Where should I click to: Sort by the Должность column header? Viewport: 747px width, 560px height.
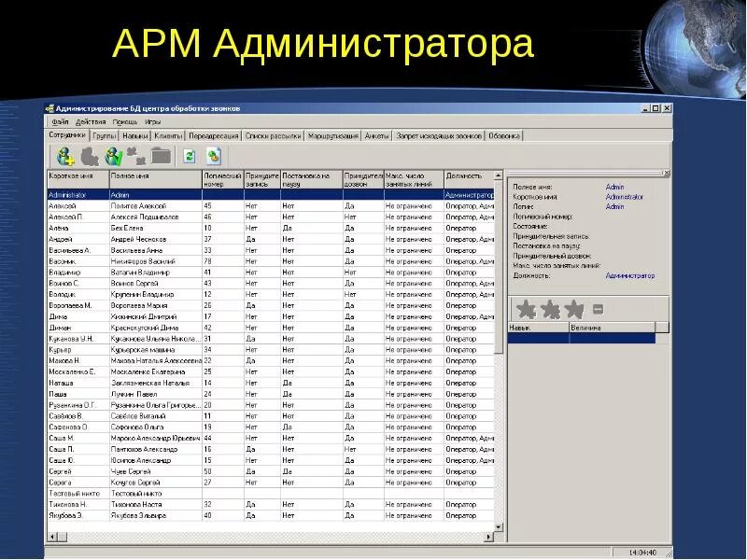tap(469, 179)
